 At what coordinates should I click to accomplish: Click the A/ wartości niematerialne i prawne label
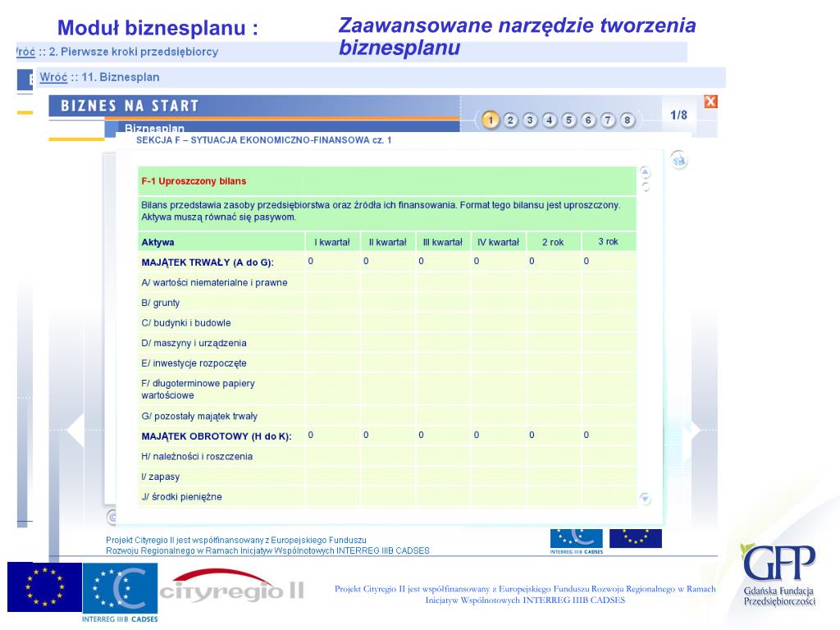pos(214,282)
